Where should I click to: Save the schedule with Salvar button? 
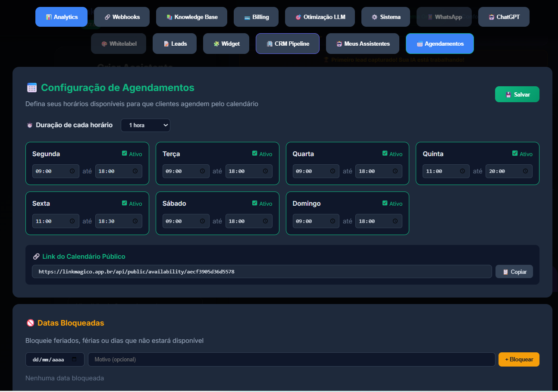coord(517,94)
